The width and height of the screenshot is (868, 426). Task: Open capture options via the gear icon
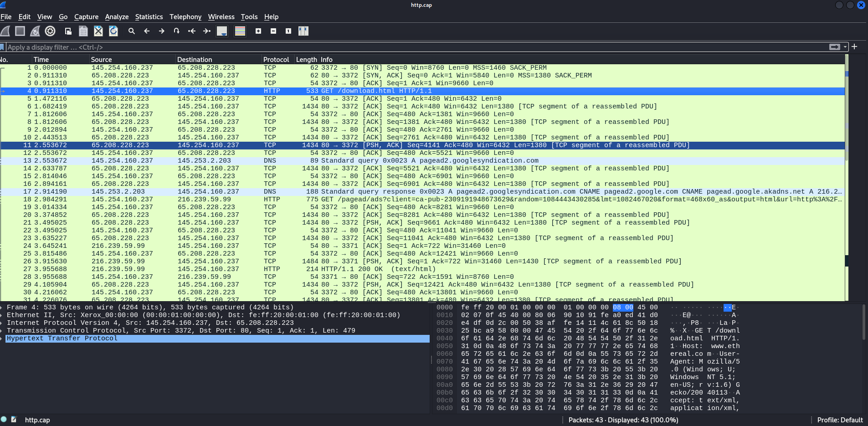[50, 31]
